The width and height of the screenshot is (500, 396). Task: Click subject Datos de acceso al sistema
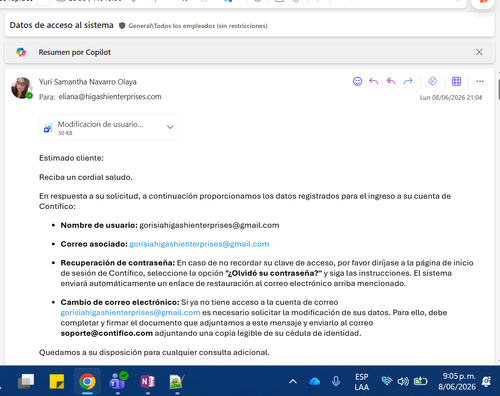[61, 25]
